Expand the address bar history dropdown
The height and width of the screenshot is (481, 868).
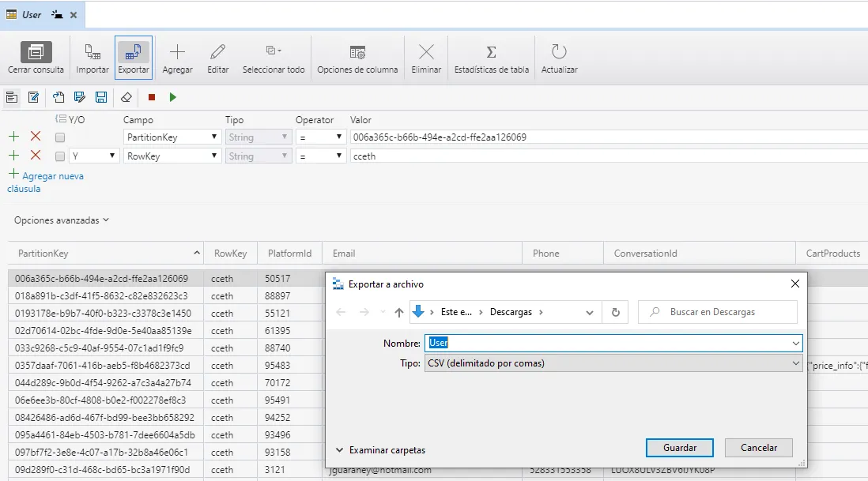click(x=590, y=313)
